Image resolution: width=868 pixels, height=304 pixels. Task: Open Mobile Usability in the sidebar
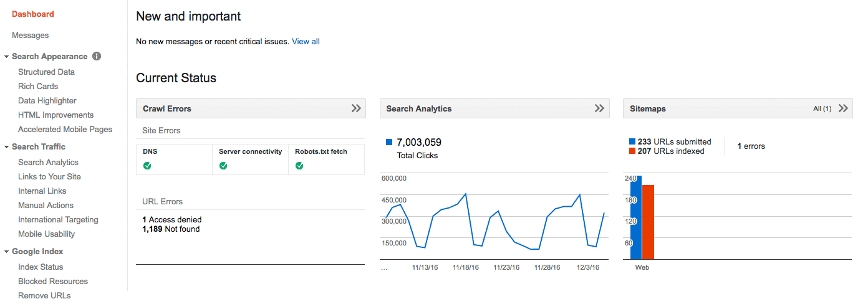tap(46, 234)
